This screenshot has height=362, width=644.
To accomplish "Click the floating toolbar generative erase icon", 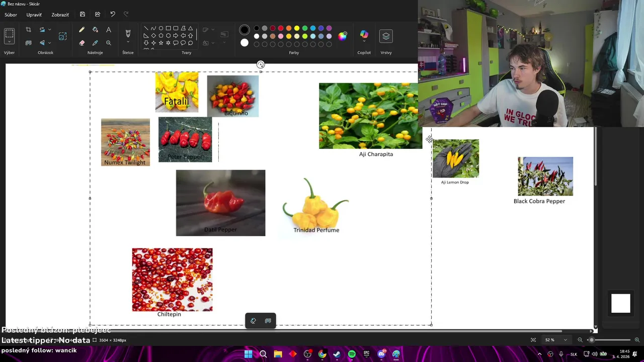I will 253,321.
